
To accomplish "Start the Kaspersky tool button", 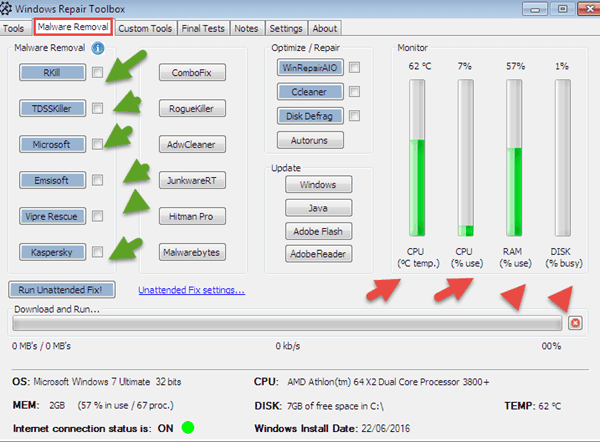I will pyautogui.click(x=52, y=252).
